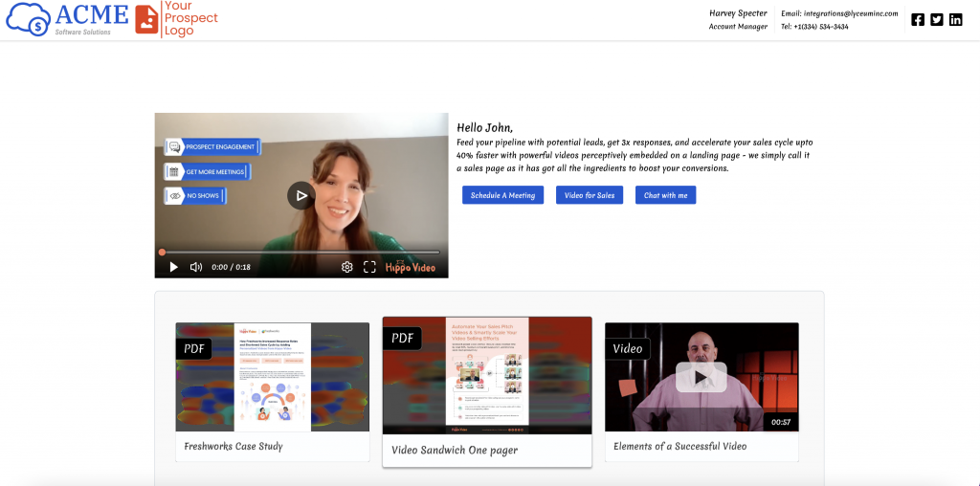Click the Video Sandwich One pager title
980x486 pixels.
455,451
